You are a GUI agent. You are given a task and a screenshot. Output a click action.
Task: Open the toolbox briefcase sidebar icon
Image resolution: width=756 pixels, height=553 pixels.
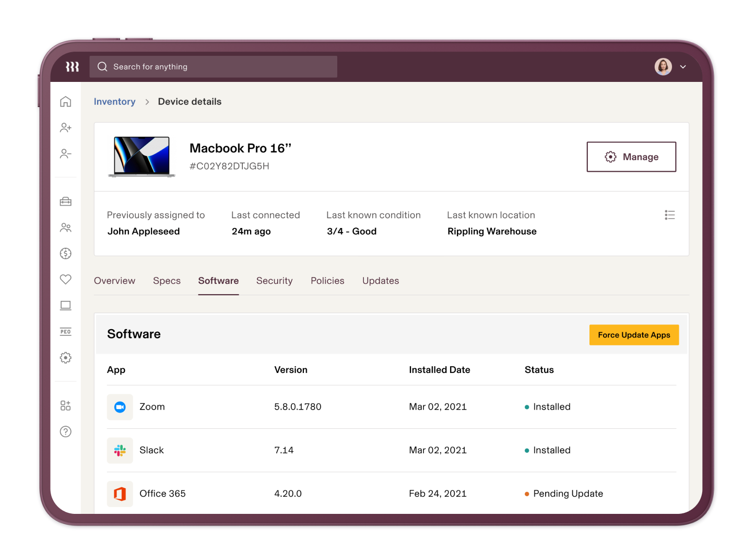65,201
